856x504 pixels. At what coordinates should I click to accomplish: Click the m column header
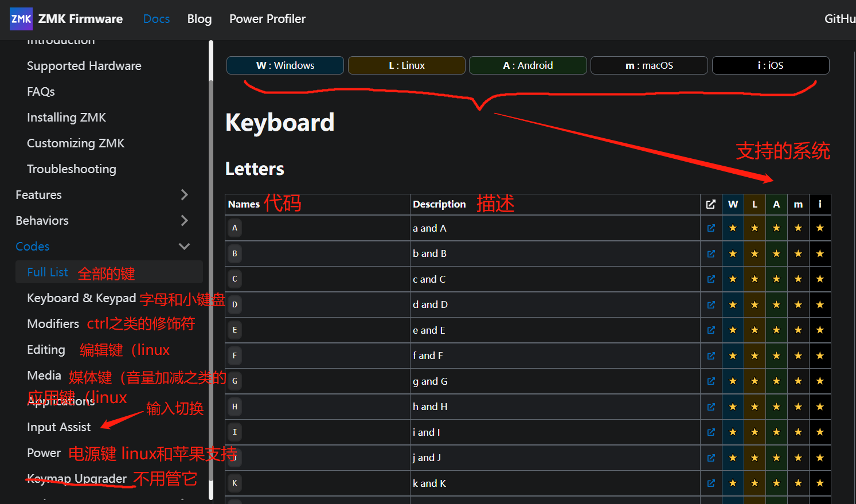798,204
